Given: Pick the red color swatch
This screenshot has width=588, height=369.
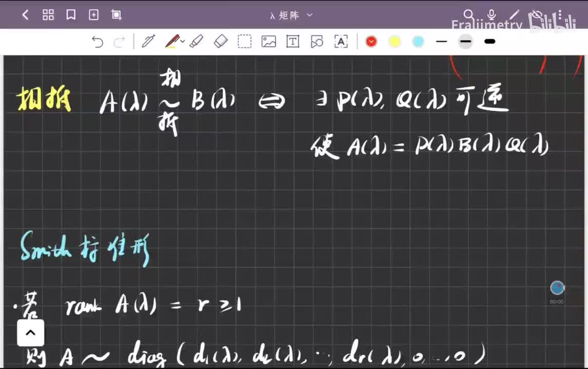Looking at the screenshot, I should 371,41.
